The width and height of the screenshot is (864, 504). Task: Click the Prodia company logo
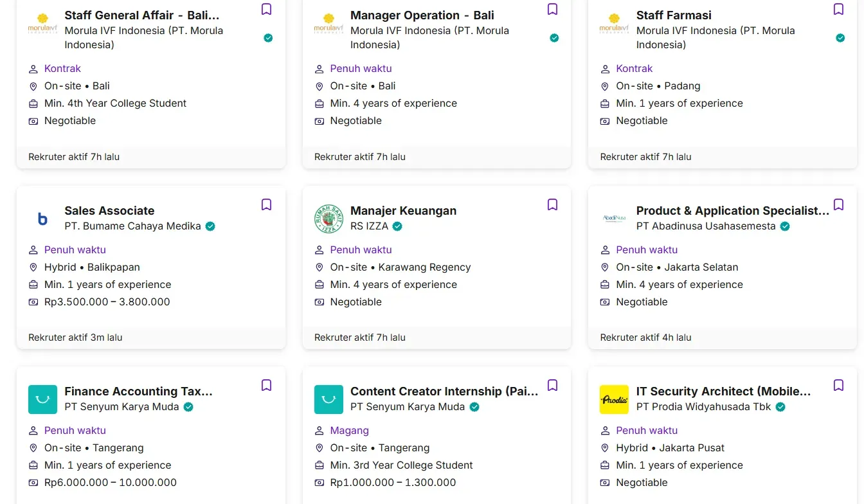point(614,399)
